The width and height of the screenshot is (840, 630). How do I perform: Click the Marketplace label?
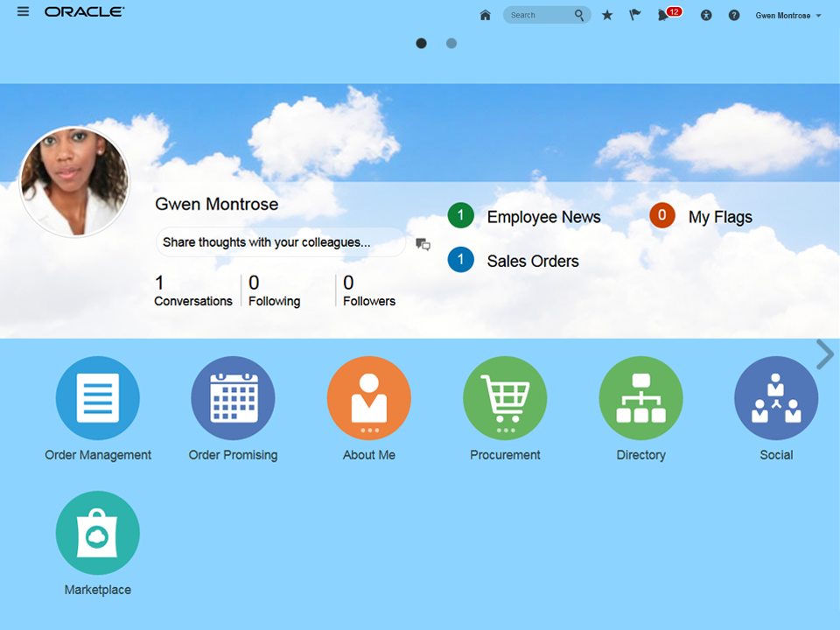click(97, 590)
